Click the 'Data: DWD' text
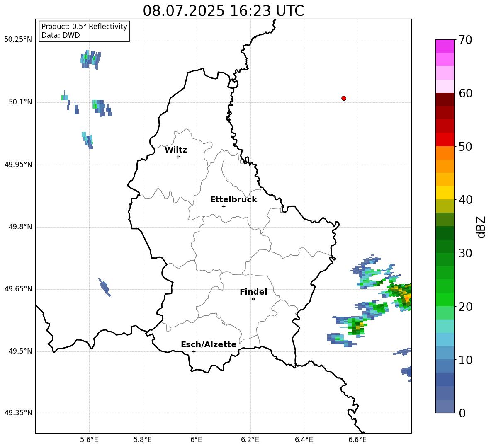 pyautogui.click(x=61, y=35)
